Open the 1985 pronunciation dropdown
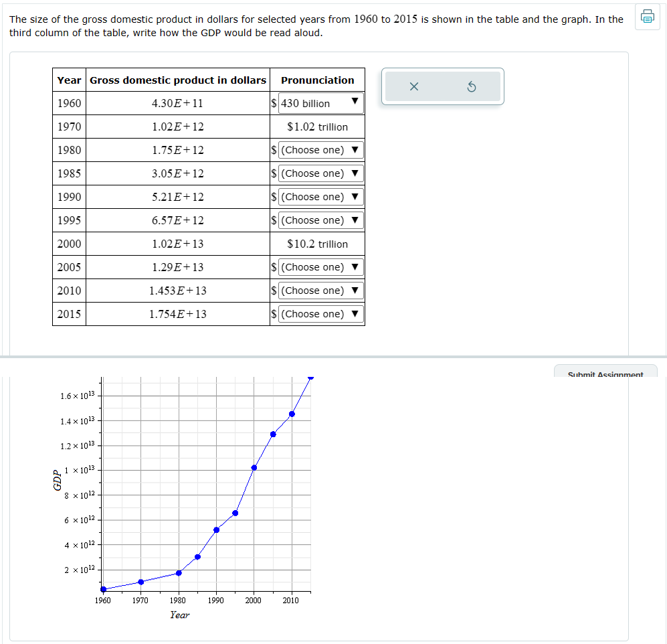Viewport: 667px width, 644px height. pyautogui.click(x=321, y=173)
